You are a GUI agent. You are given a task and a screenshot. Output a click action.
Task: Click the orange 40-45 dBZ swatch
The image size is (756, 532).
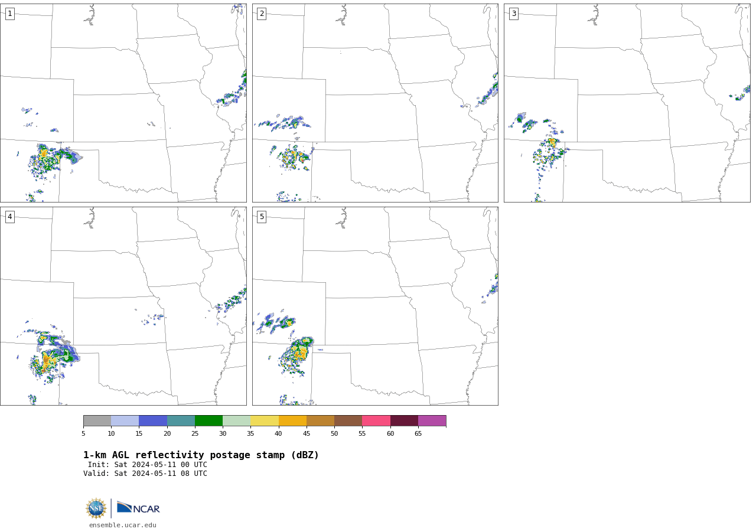(x=292, y=420)
